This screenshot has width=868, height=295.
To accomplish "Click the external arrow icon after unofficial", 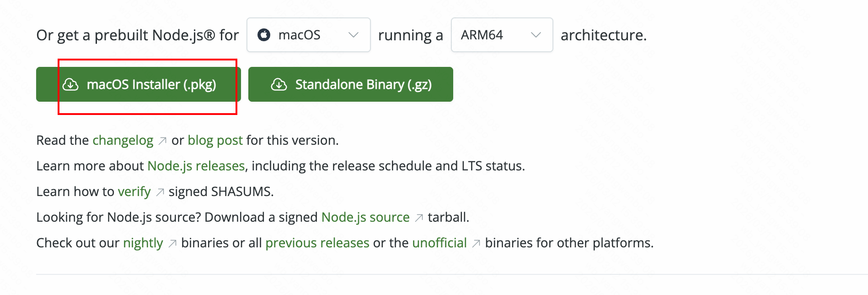I will tap(476, 244).
